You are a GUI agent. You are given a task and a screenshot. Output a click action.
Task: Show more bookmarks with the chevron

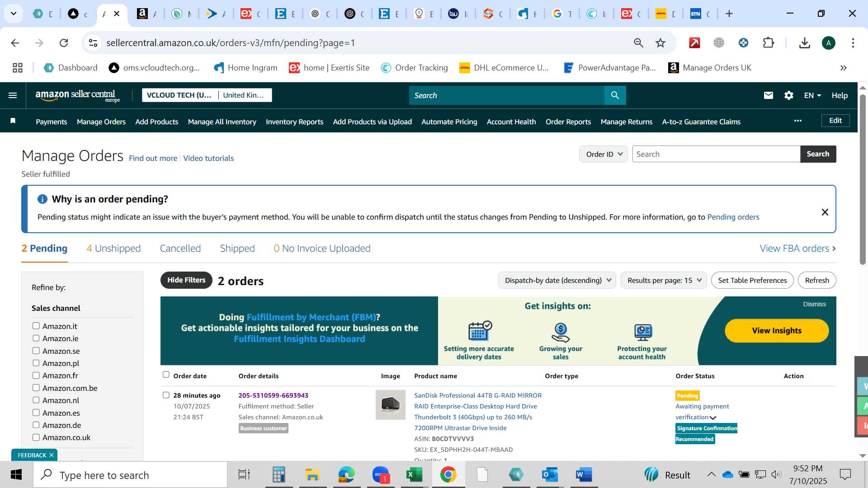point(843,68)
